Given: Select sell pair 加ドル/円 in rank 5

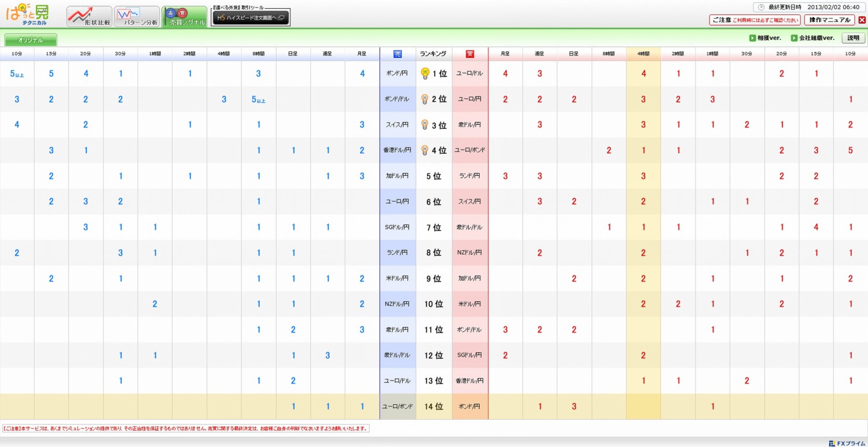Looking at the screenshot, I should tap(398, 176).
